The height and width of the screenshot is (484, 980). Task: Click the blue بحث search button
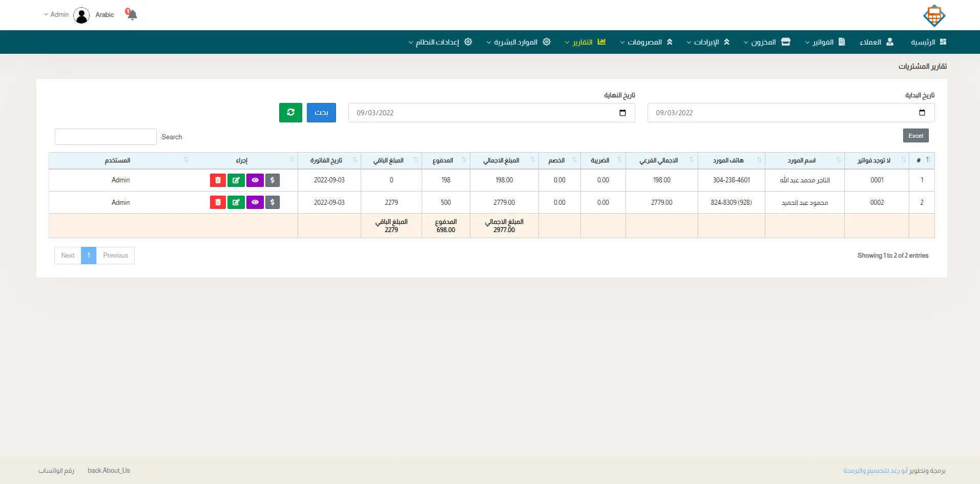pyautogui.click(x=321, y=113)
